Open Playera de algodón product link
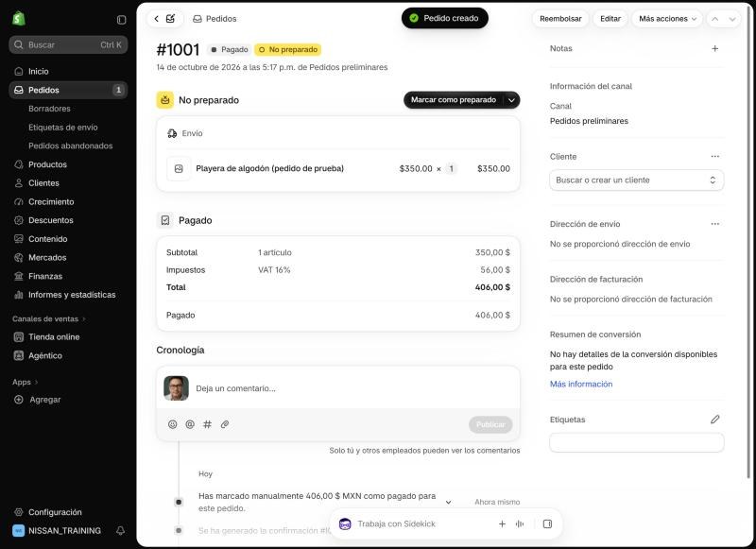 [269, 169]
